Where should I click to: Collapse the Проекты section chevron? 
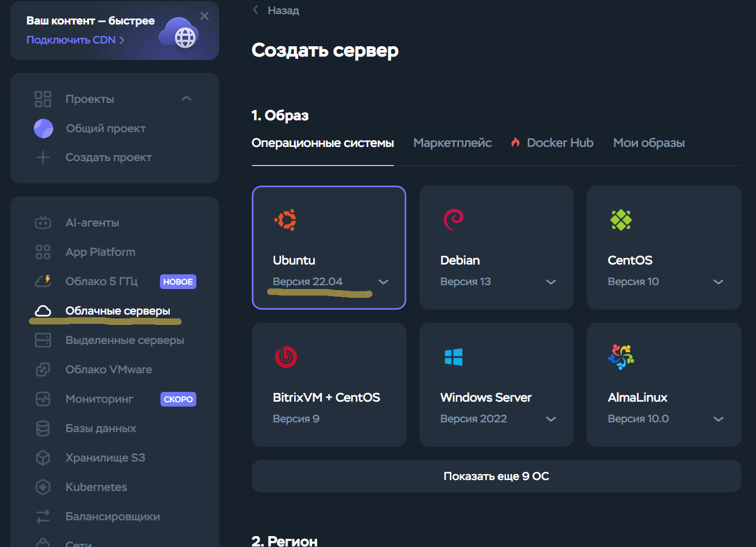pyautogui.click(x=187, y=99)
